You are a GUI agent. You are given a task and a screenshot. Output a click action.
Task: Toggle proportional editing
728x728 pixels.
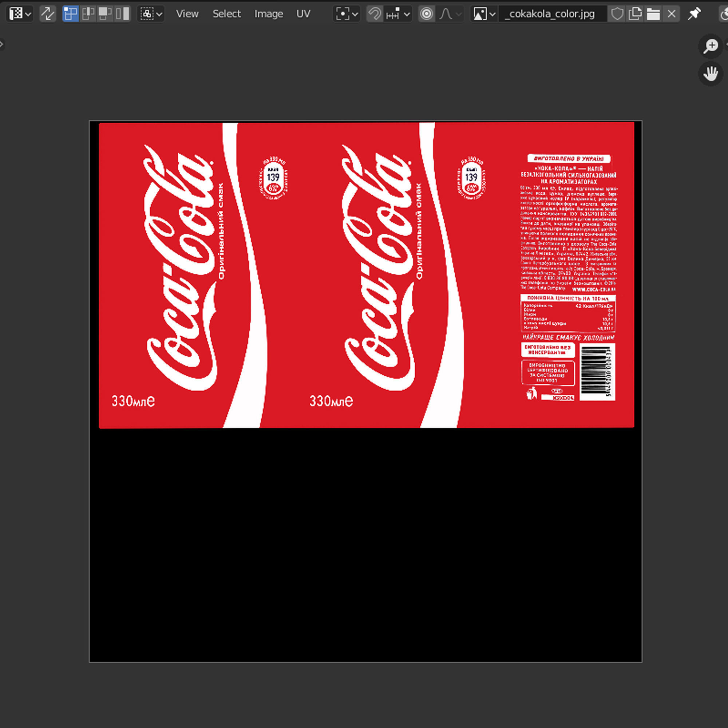pos(427,14)
